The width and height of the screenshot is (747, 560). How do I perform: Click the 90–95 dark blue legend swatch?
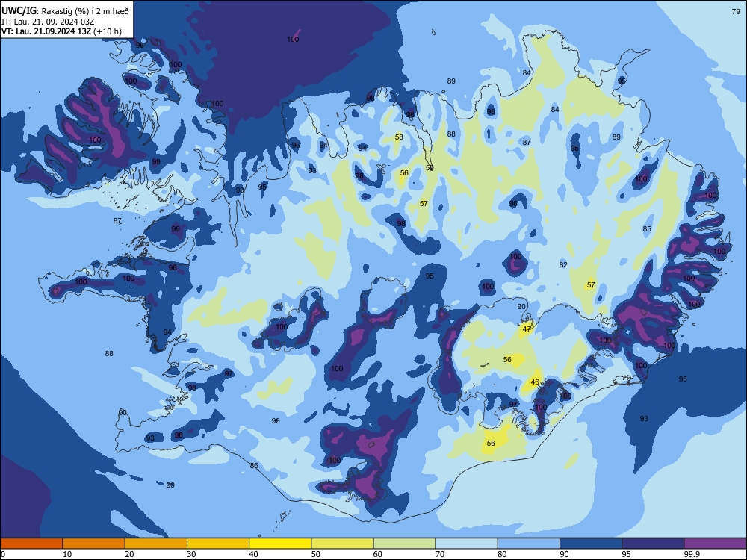[x=591, y=544]
